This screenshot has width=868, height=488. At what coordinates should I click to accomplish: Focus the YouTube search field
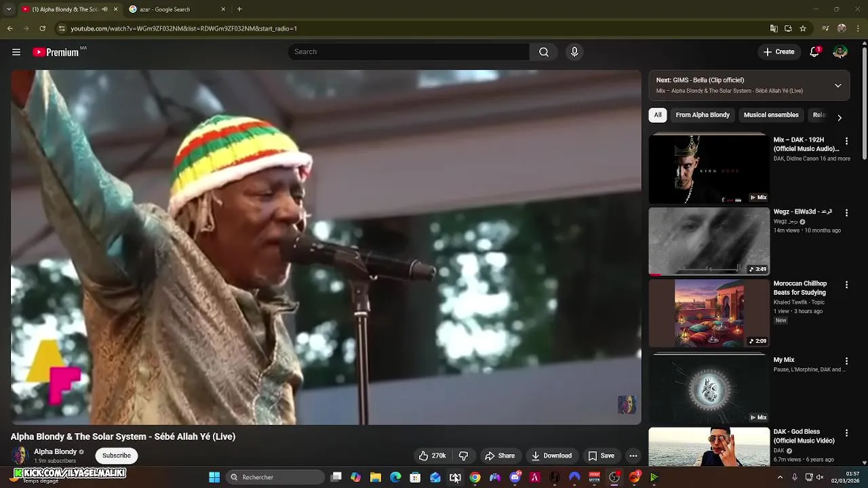(x=408, y=52)
